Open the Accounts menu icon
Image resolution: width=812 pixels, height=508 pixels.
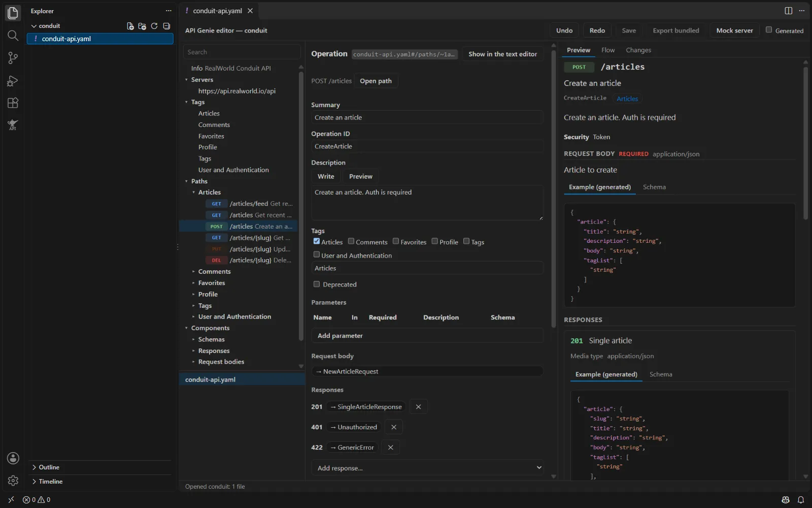click(13, 458)
